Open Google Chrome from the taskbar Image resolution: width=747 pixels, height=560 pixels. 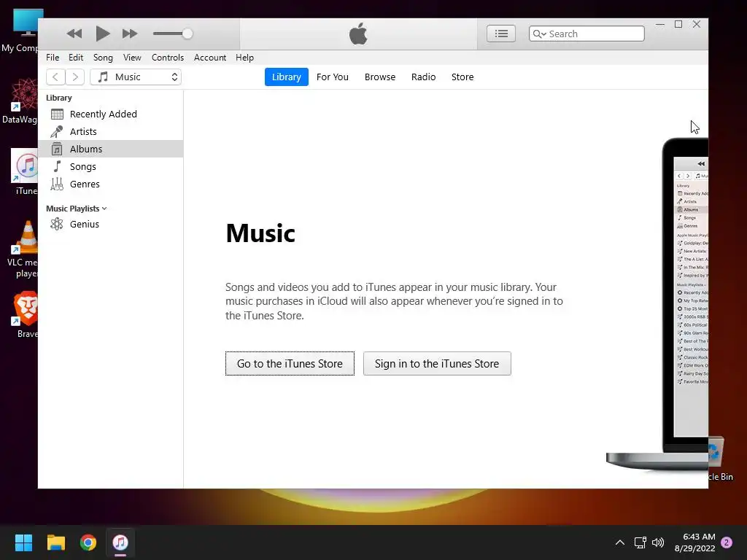coord(88,542)
